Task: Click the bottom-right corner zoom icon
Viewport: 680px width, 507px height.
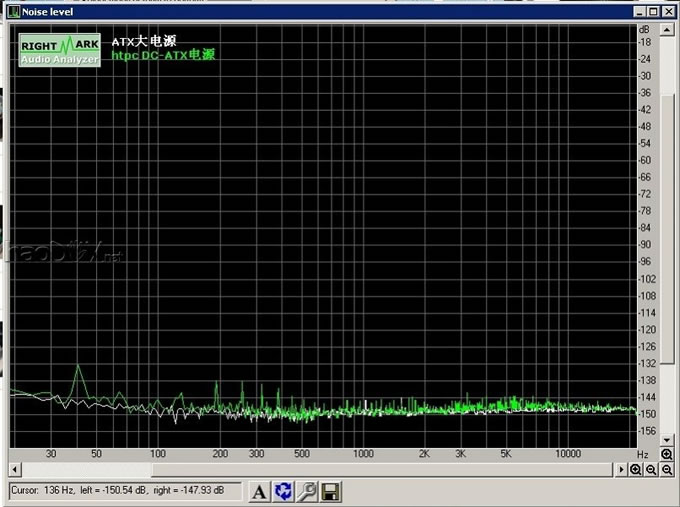Action: pyautogui.click(x=666, y=469)
